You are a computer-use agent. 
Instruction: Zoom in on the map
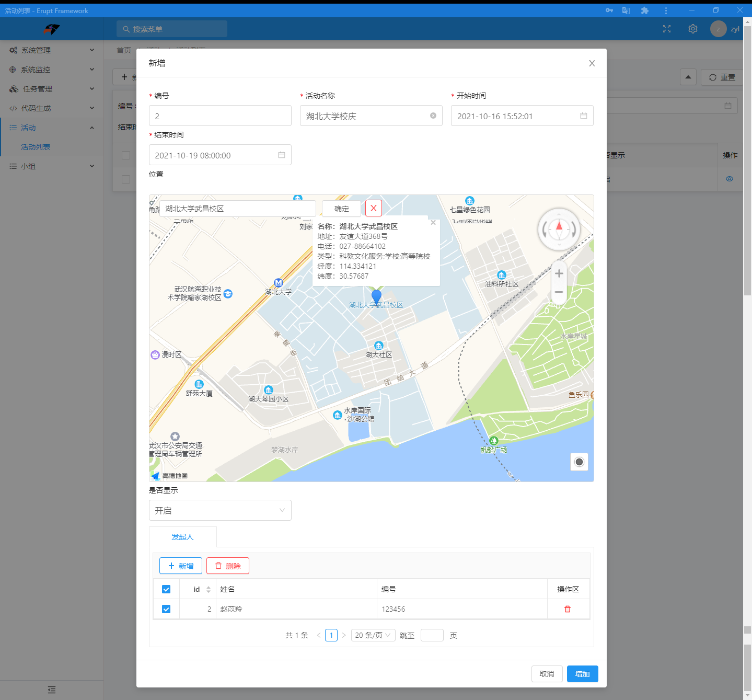[559, 273]
